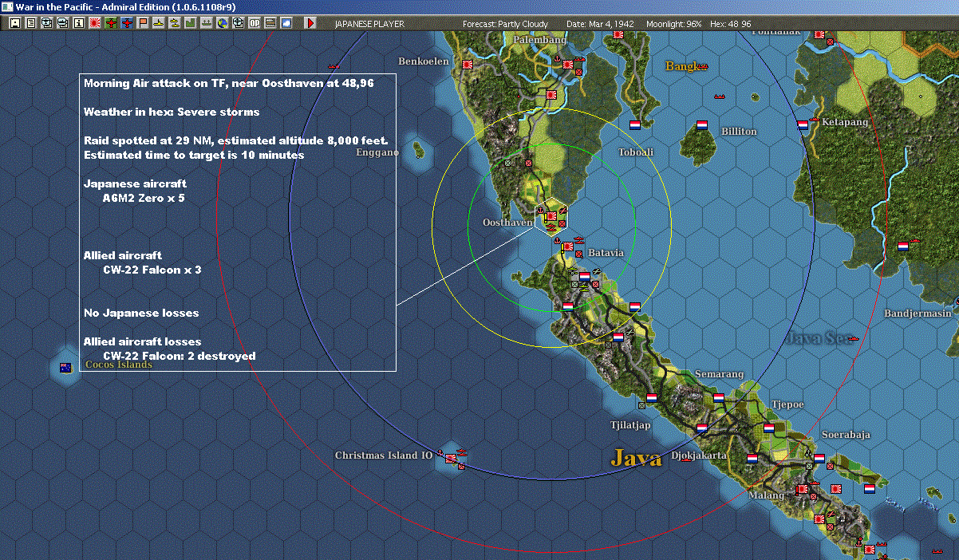Screen dimensions: 959x560
Task: Click the Date: Mar 4, 1942 status
Action: point(600,24)
